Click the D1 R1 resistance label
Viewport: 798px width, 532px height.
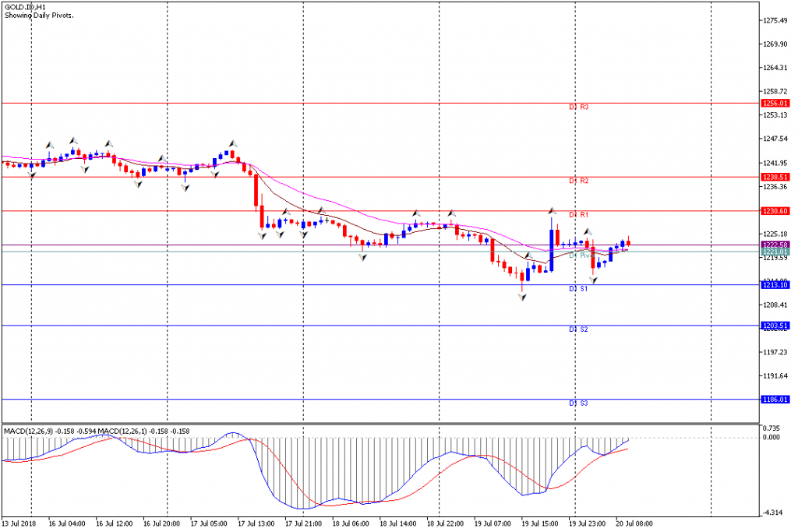click(579, 215)
